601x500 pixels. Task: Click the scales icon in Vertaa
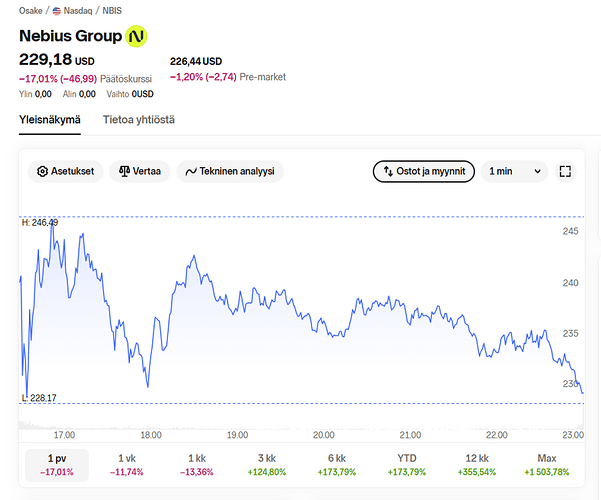click(124, 171)
